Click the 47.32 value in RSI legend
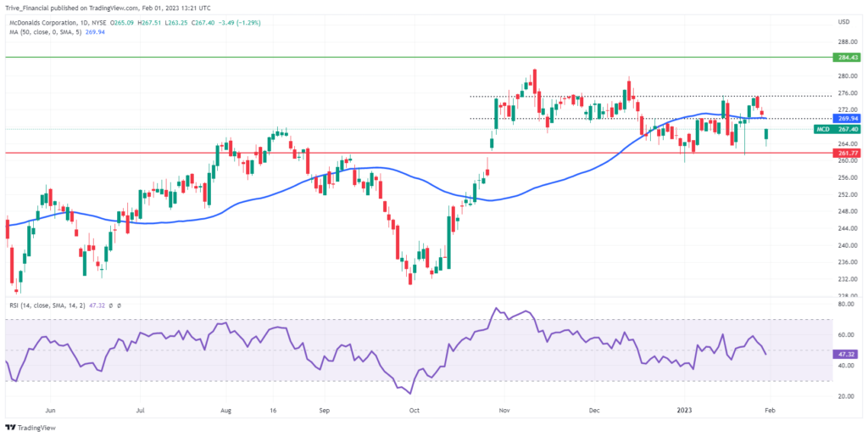 (x=97, y=305)
